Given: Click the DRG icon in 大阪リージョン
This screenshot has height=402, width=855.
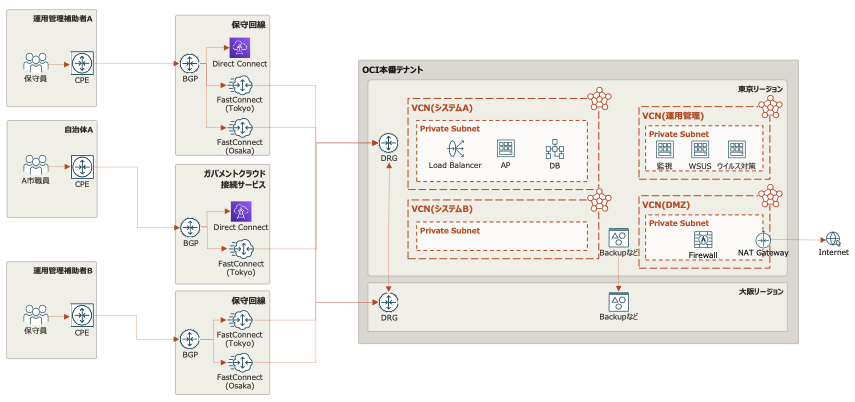Looking at the screenshot, I should click(x=388, y=302).
